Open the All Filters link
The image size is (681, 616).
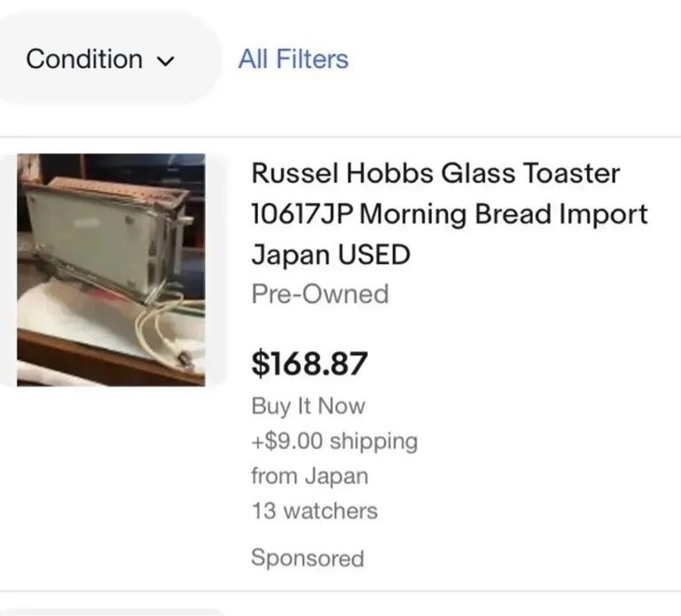click(x=293, y=59)
